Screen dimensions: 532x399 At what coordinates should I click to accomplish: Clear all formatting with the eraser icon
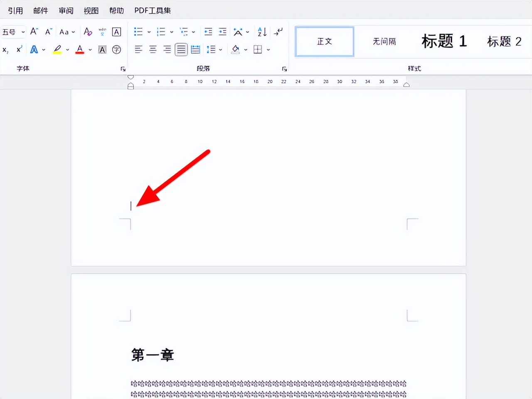pyautogui.click(x=88, y=32)
